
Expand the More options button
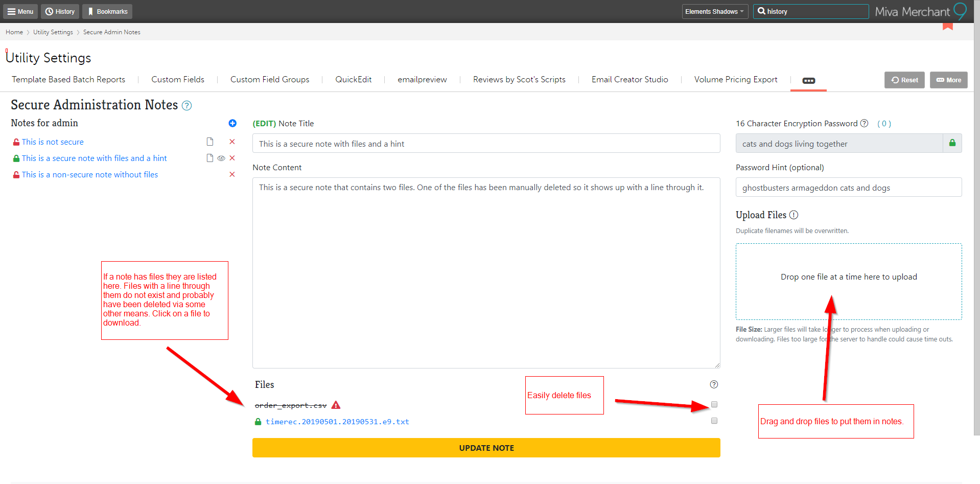(x=948, y=80)
